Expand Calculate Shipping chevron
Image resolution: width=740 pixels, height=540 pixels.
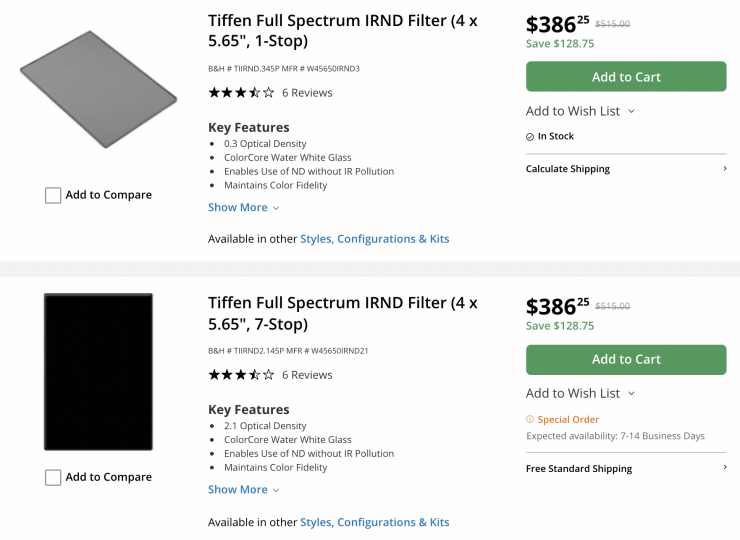pyautogui.click(x=725, y=169)
